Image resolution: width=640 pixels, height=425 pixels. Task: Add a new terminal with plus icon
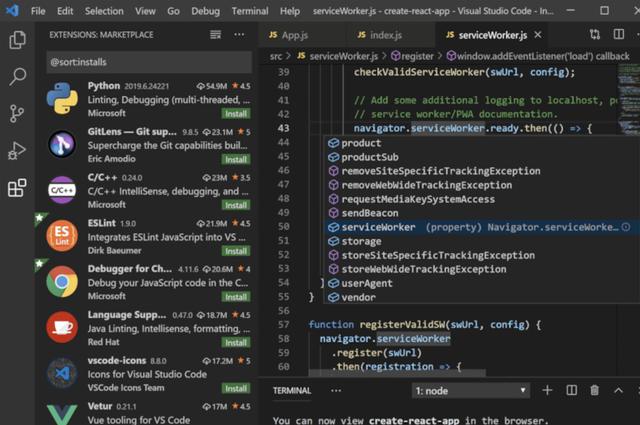(x=547, y=390)
